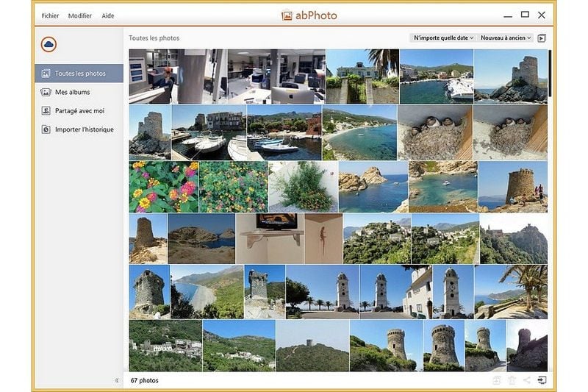
Task: Open the Fichier menu
Action: tap(51, 15)
